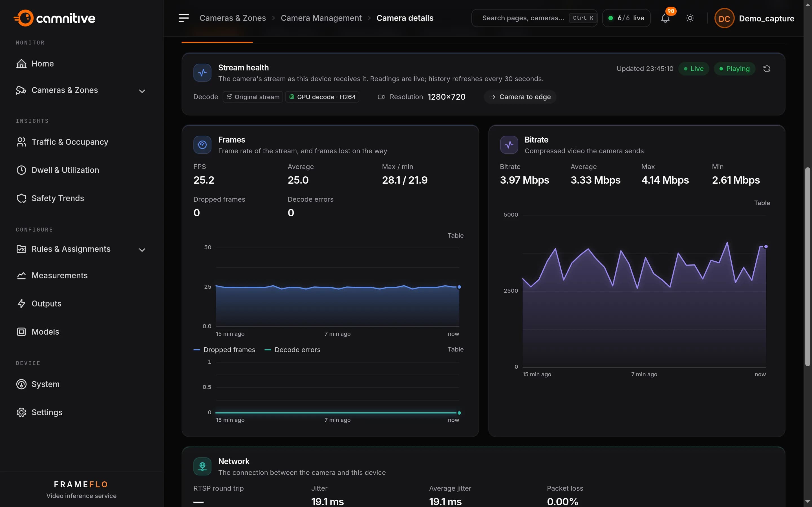This screenshot has width=812, height=507.
Task: Click the page vertical scrollbar thumb
Action: coord(808,266)
